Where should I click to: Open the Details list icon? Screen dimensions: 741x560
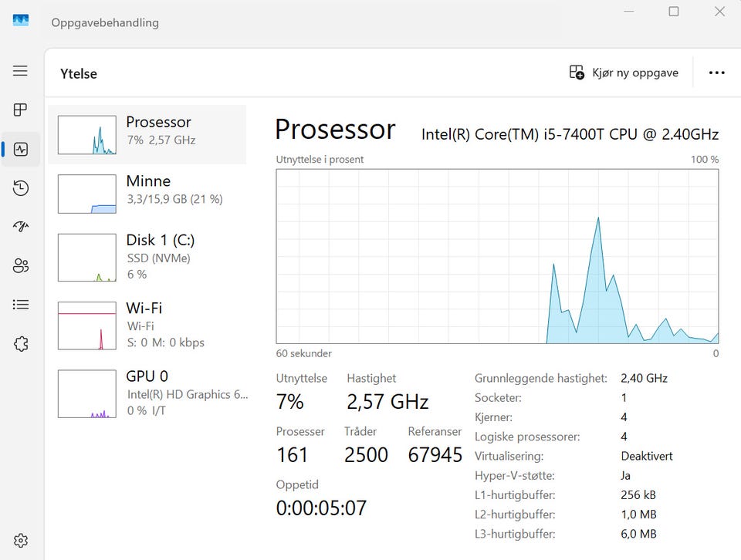click(x=20, y=305)
